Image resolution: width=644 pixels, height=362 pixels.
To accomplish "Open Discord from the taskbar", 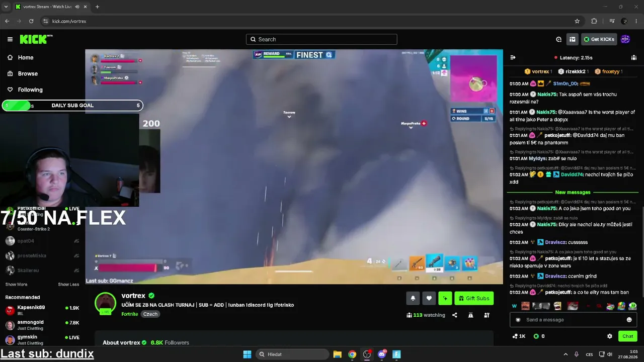I will 382,354.
